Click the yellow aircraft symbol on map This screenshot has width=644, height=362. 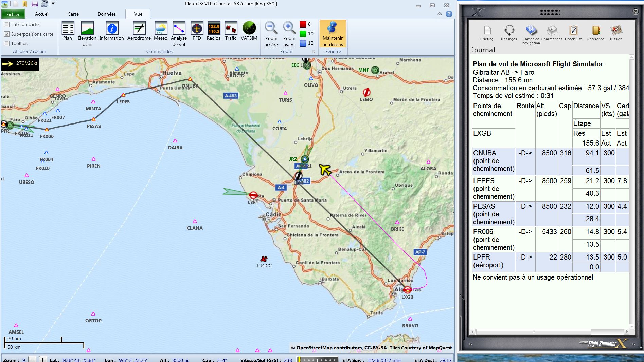coord(325,169)
